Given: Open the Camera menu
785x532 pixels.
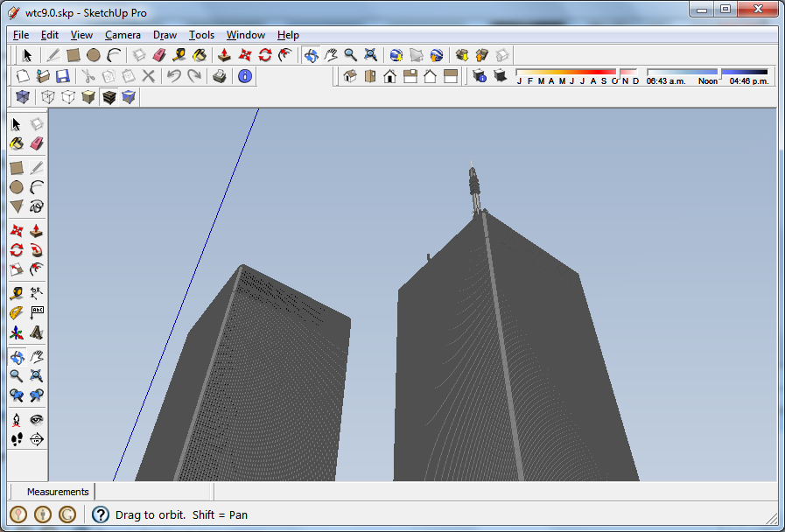Looking at the screenshot, I should coord(123,35).
